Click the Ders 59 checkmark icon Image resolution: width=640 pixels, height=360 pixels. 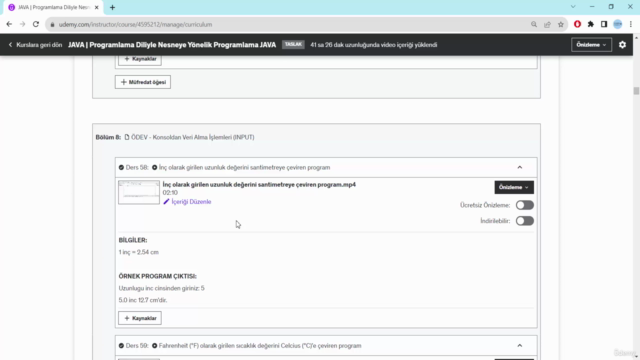[x=121, y=346]
